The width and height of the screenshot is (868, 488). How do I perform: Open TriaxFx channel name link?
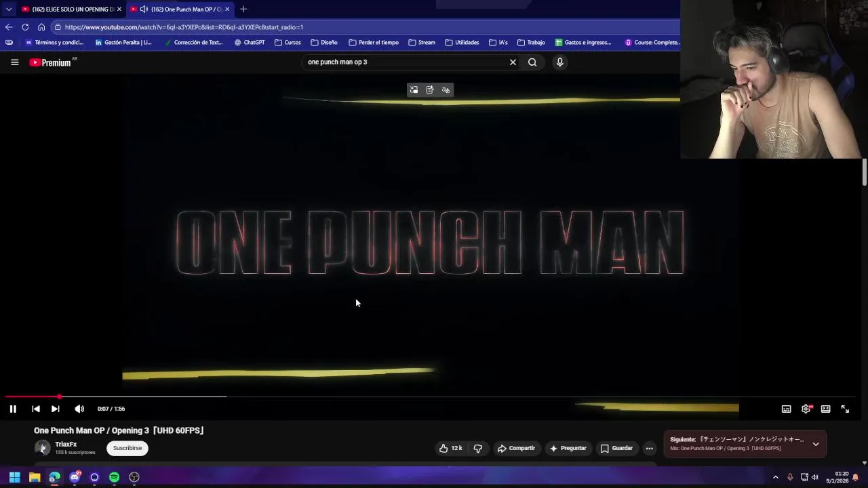pyautogui.click(x=66, y=445)
